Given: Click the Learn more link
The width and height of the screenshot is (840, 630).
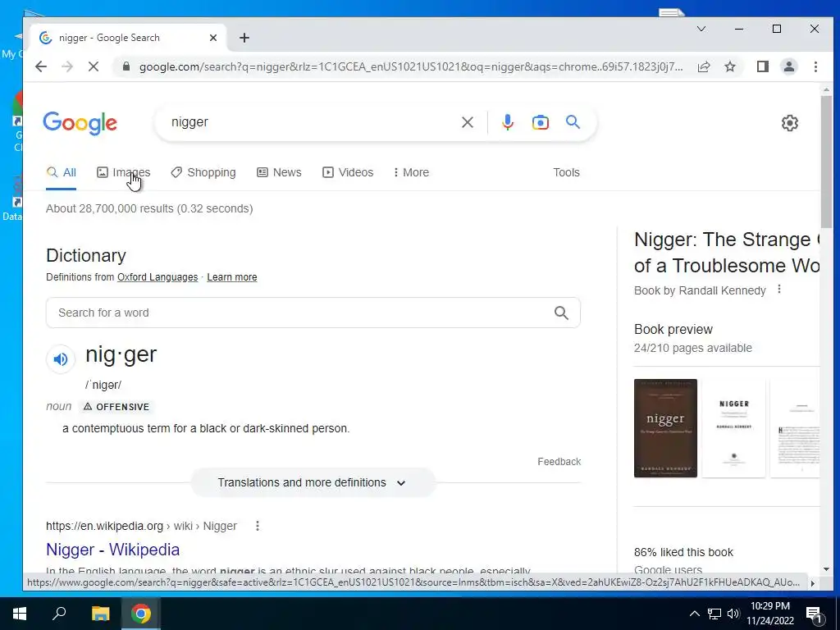Looking at the screenshot, I should click(x=232, y=277).
